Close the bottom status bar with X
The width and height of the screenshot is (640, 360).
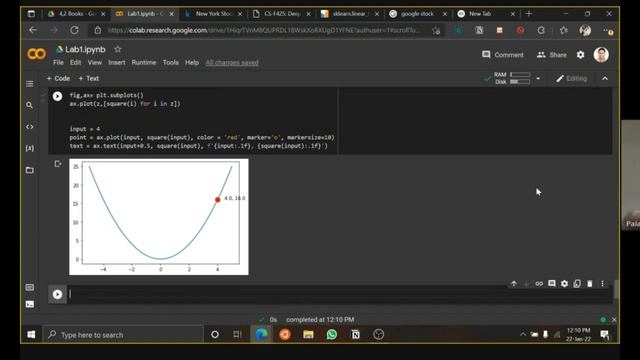[614, 320]
